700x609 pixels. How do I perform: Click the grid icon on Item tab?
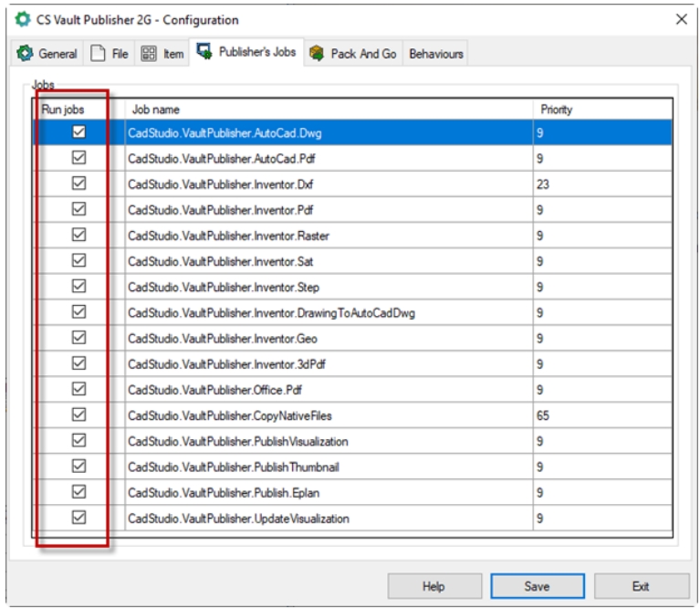click(x=149, y=54)
